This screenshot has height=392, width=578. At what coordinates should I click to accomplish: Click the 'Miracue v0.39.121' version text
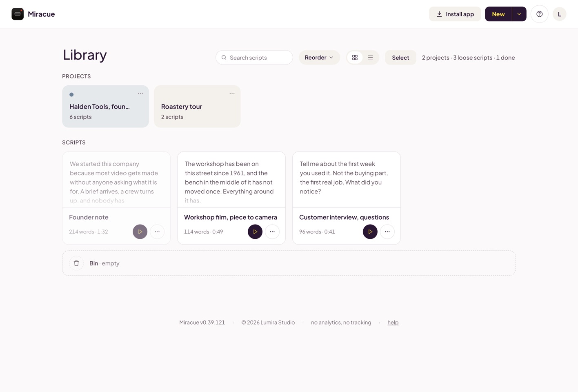[x=202, y=323]
